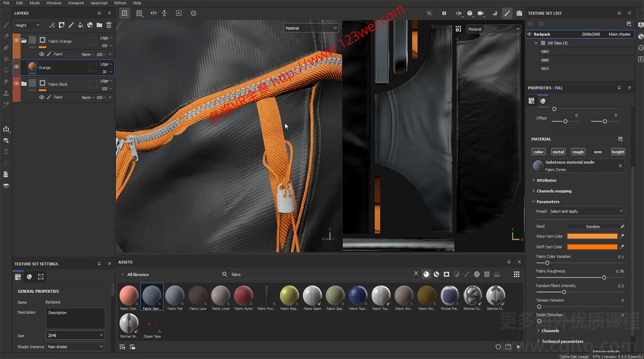
Task: Filter assets by smart materials icon
Action: 436,274
